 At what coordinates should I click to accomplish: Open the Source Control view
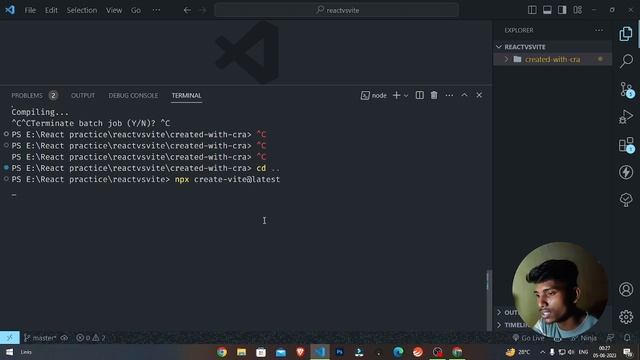[626, 89]
